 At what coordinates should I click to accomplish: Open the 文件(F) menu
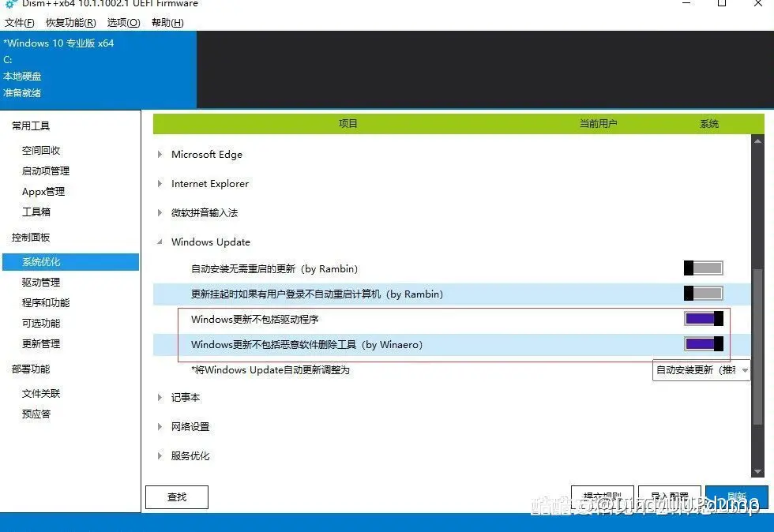20,23
